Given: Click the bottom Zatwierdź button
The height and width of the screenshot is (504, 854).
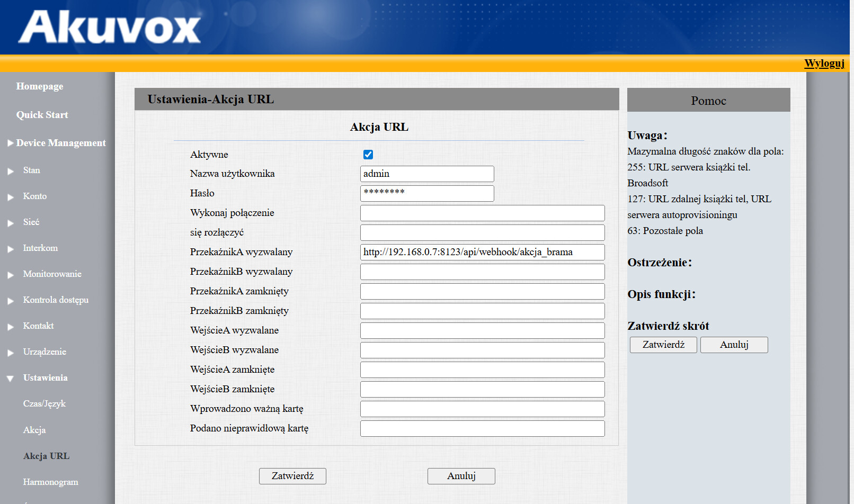Looking at the screenshot, I should [292, 476].
